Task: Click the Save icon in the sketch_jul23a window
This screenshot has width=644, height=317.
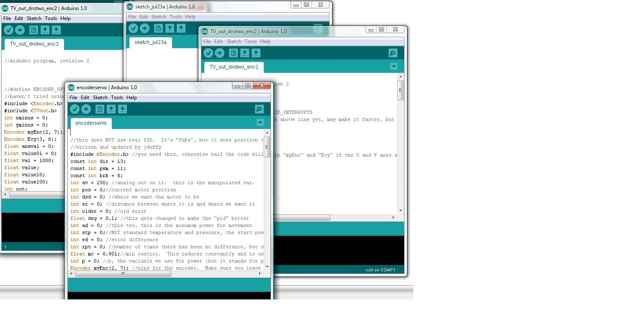Action: pyautogui.click(x=181, y=28)
